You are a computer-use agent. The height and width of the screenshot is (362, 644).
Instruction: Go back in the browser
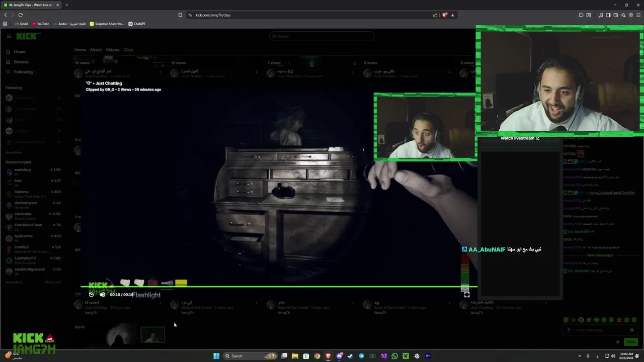click(x=6, y=15)
